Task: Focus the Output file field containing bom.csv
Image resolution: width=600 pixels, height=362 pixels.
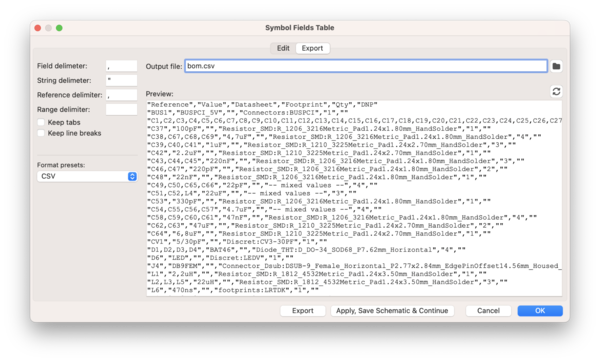Action: tap(366, 66)
